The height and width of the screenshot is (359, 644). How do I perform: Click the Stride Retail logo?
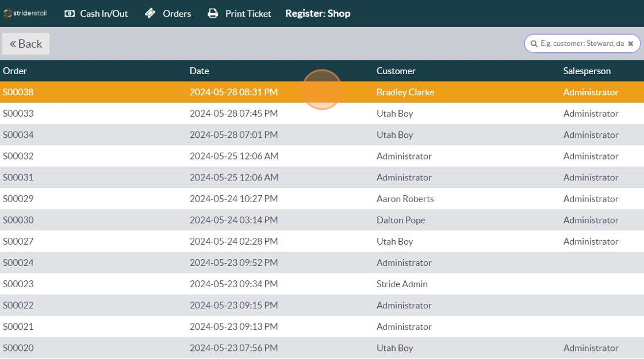click(x=25, y=13)
